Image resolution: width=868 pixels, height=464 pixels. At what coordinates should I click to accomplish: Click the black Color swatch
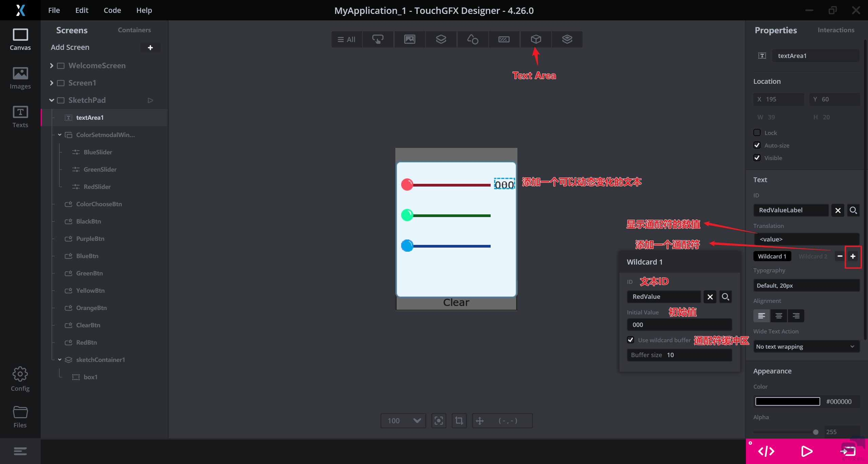pos(787,401)
